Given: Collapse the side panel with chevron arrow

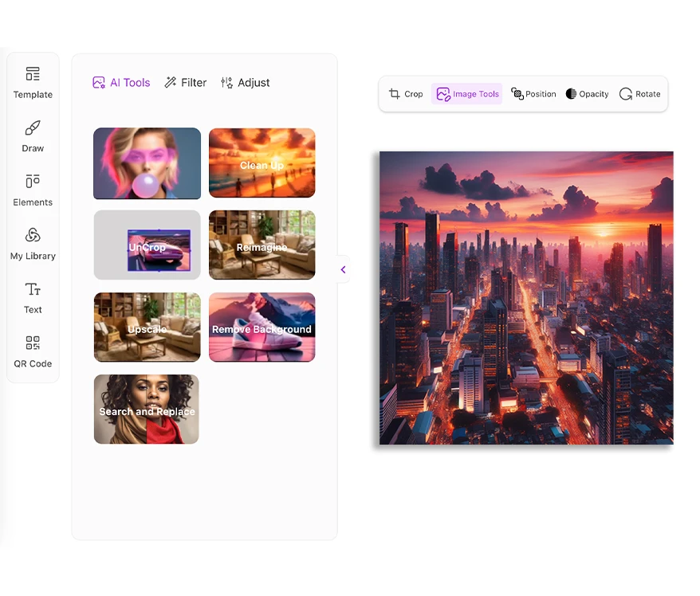Looking at the screenshot, I should click(343, 269).
